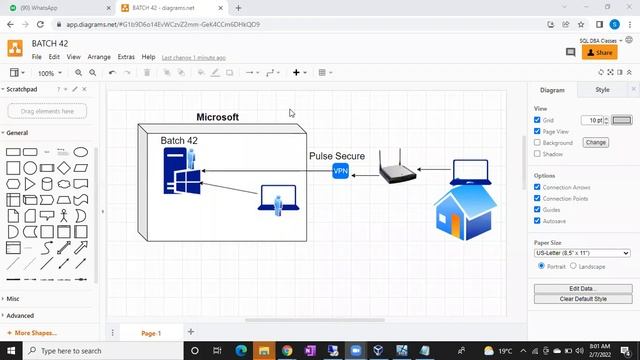Collapse the toolbar with the up-chevron icon
640x360 pixels.
[x=629, y=72]
